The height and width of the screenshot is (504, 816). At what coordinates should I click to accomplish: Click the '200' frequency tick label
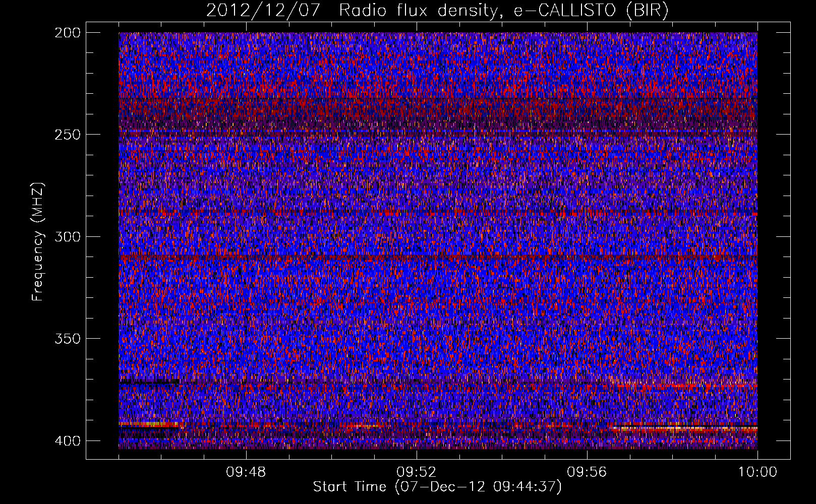[67, 33]
